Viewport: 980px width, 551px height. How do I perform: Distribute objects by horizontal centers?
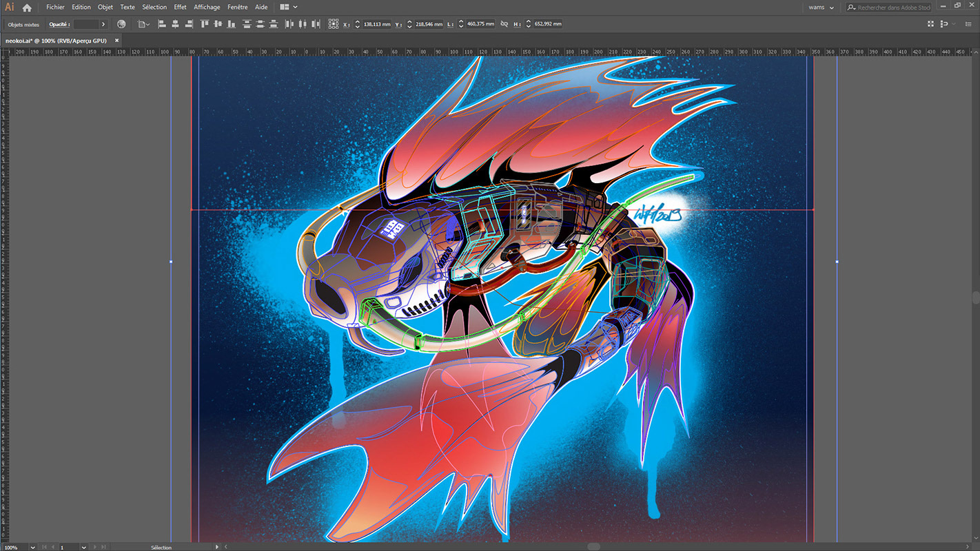point(303,24)
